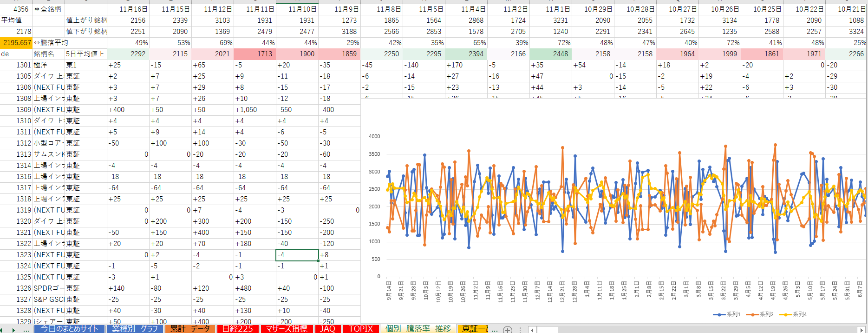The image size is (868, 333).
Task: Open the 累計 データ sheet tab
Action: coord(190,329)
